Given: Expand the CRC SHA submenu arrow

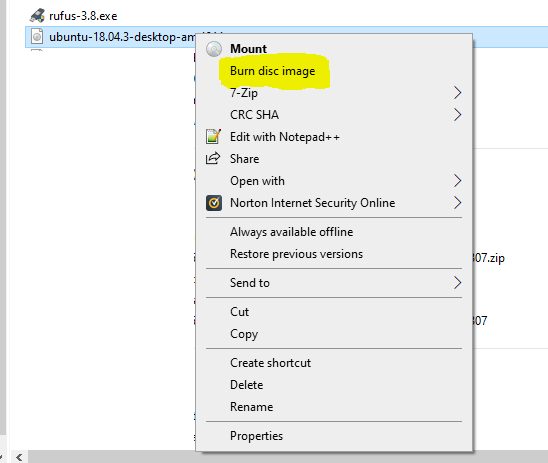Looking at the screenshot, I should [457, 115].
